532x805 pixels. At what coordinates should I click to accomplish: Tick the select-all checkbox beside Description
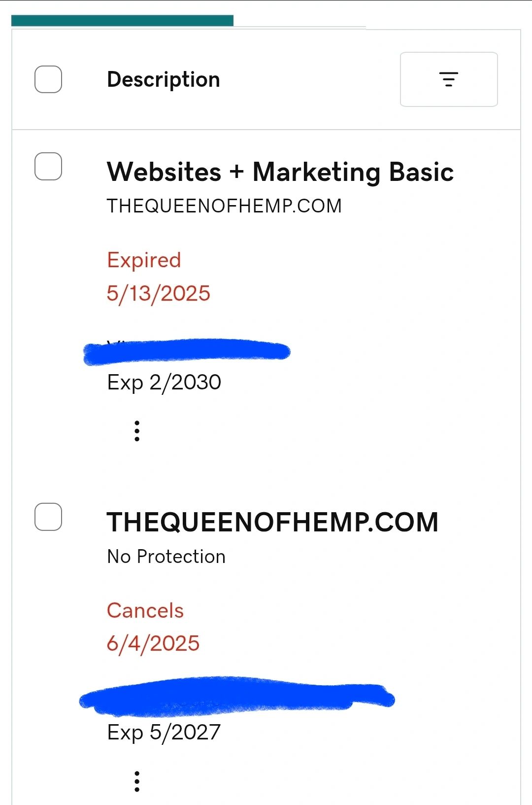point(48,79)
